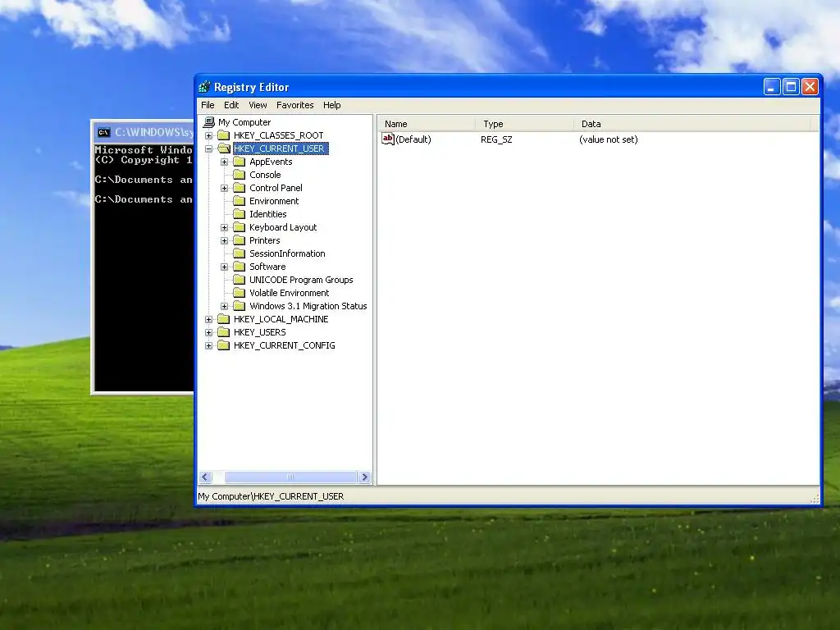The width and height of the screenshot is (840, 630).
Task: Click the Control Panel folder icon
Action: pos(240,188)
